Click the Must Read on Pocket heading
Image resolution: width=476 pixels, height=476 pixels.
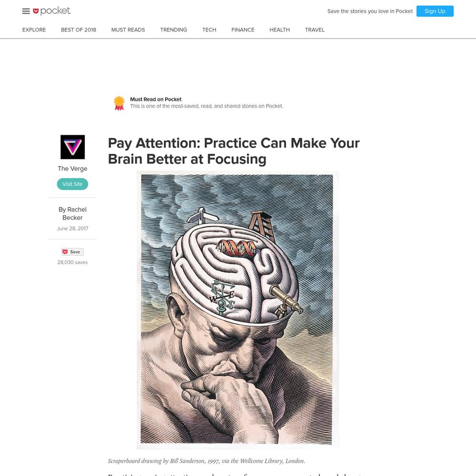click(156, 99)
